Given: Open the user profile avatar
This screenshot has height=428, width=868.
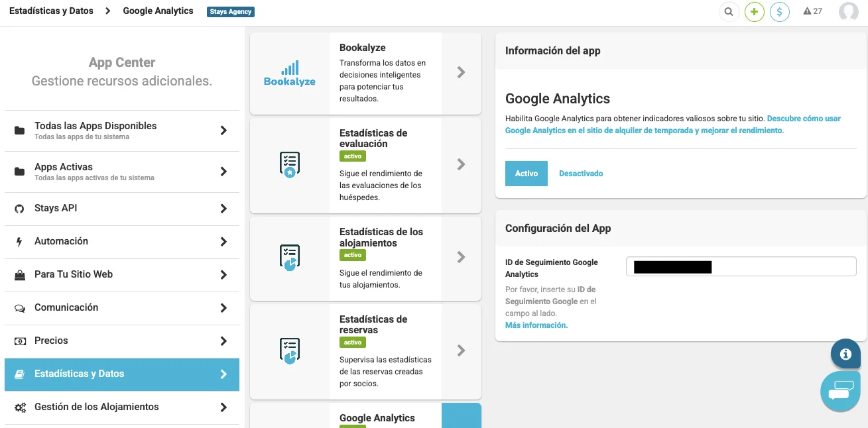Looking at the screenshot, I should click(x=849, y=11).
